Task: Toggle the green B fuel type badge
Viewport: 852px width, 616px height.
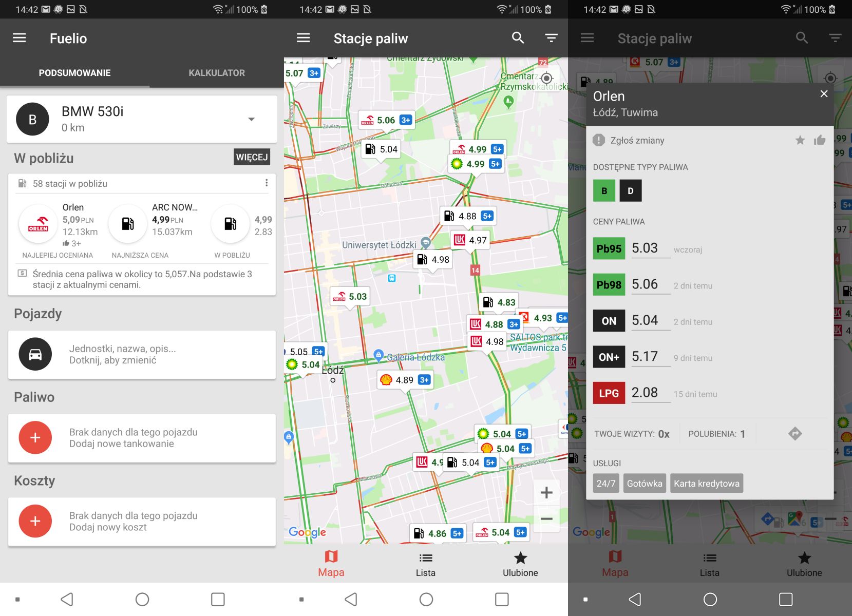Action: point(604,191)
